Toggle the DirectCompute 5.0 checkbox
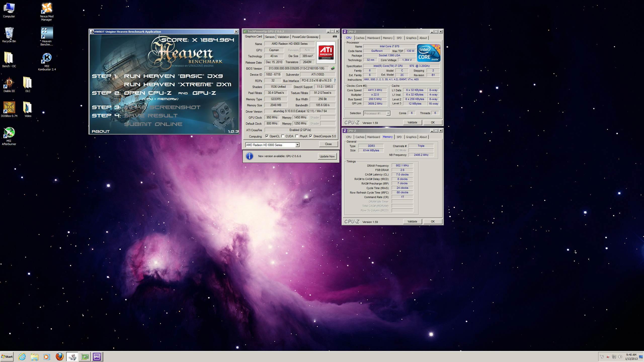The height and width of the screenshot is (362, 644). pos(311,136)
